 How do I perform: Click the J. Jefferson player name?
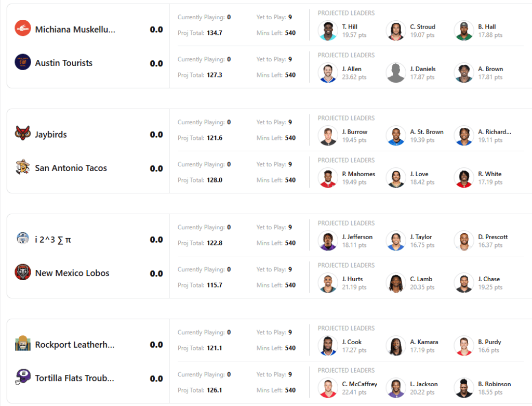pos(357,237)
